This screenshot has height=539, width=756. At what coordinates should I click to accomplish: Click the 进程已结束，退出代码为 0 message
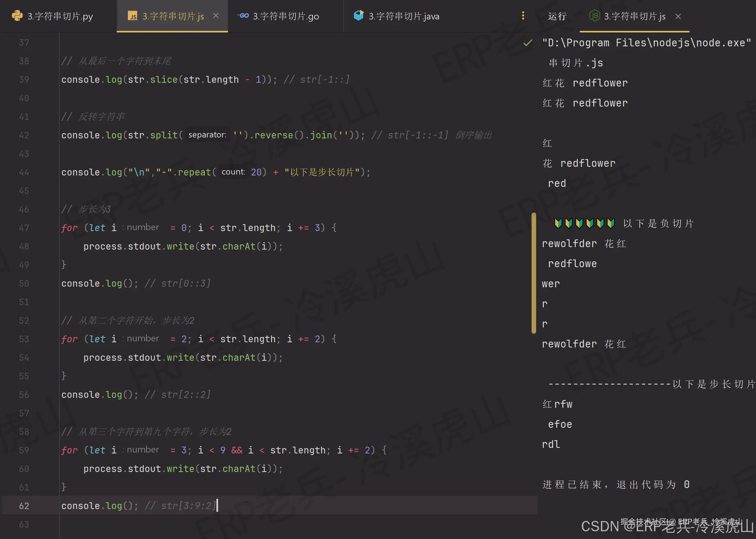pos(616,485)
